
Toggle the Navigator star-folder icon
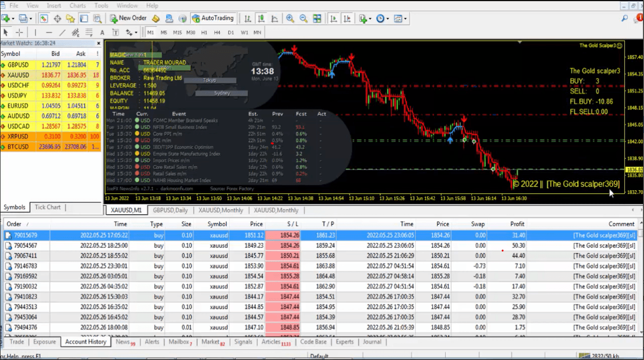coord(70,19)
